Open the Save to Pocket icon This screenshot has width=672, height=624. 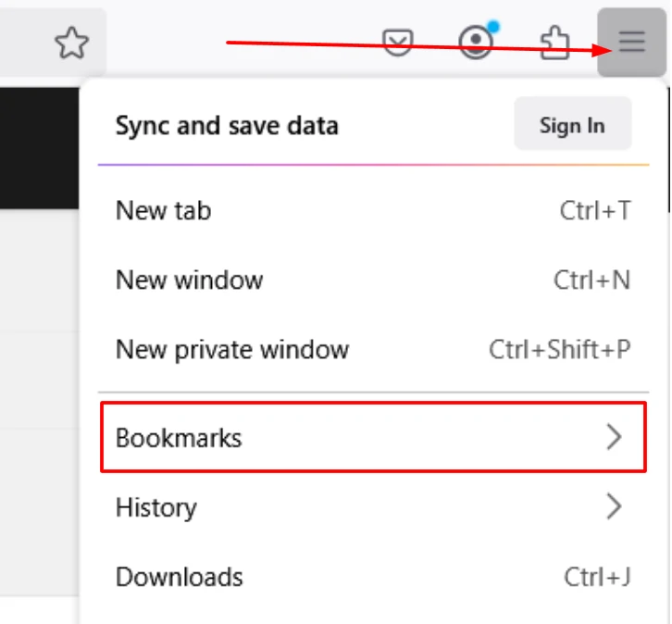point(398,43)
